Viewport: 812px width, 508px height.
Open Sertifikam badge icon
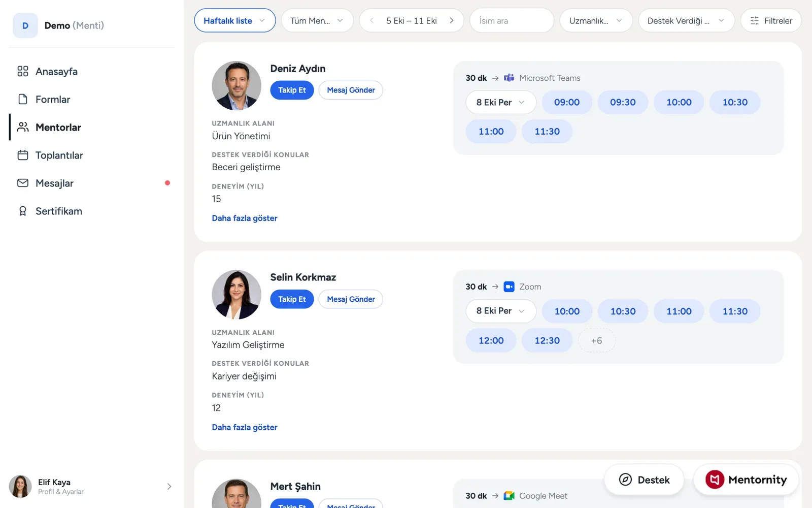[23, 211]
